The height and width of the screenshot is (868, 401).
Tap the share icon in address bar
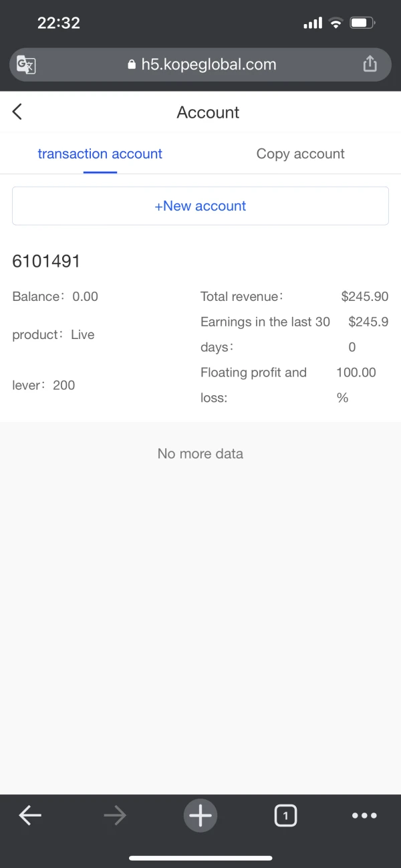pyautogui.click(x=370, y=64)
